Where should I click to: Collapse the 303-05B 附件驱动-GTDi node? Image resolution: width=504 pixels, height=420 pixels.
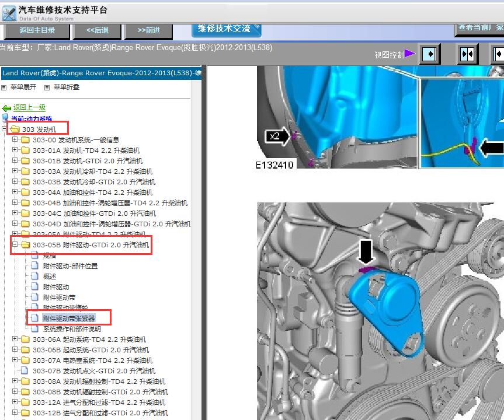15,244
